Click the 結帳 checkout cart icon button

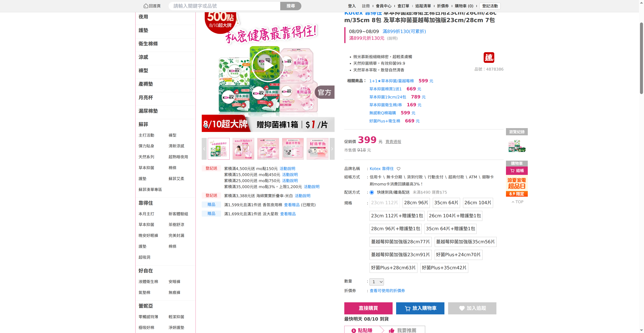[x=517, y=171]
